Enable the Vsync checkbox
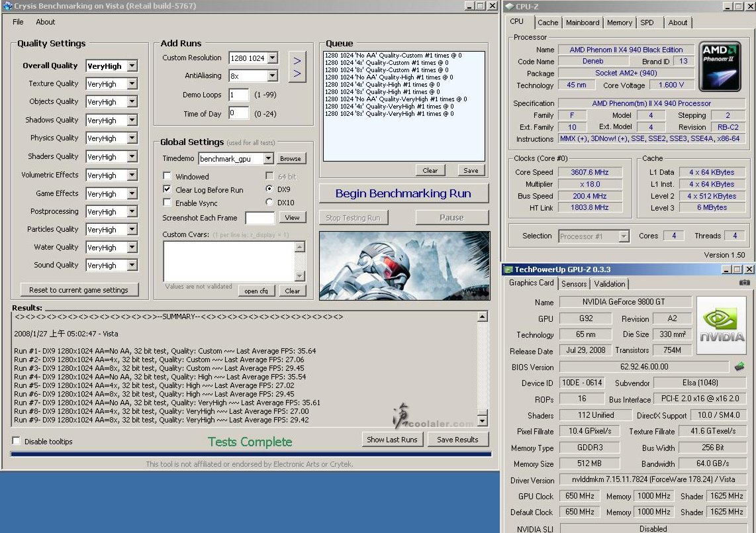 [x=167, y=203]
